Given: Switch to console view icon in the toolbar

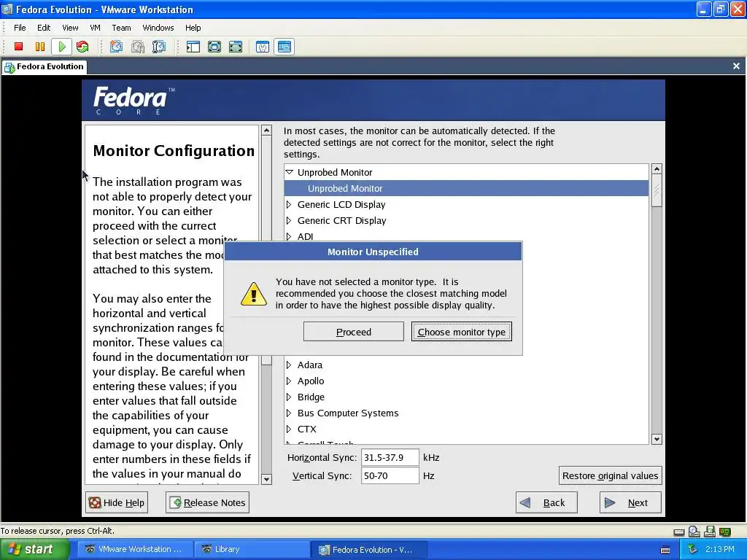Looking at the screenshot, I should pyautogui.click(x=284, y=47).
